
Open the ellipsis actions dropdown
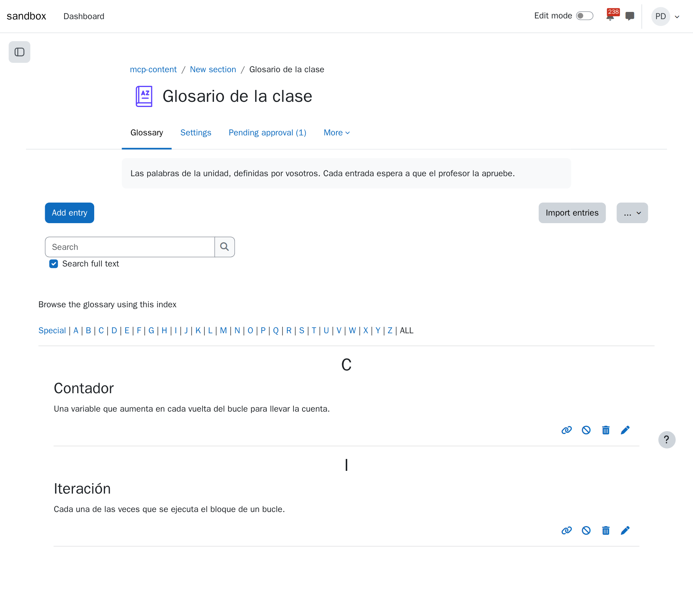(x=632, y=213)
